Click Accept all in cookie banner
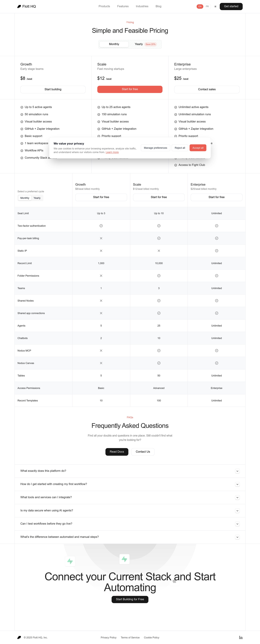Image resolution: width=260 pixels, height=644 pixels. [x=198, y=148]
